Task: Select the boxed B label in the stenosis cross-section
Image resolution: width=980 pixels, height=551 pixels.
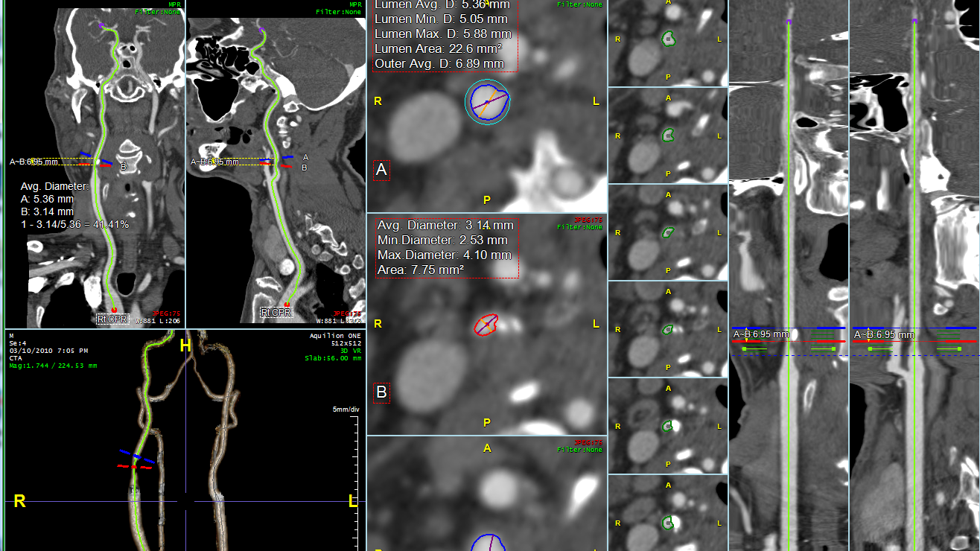Action: (381, 392)
